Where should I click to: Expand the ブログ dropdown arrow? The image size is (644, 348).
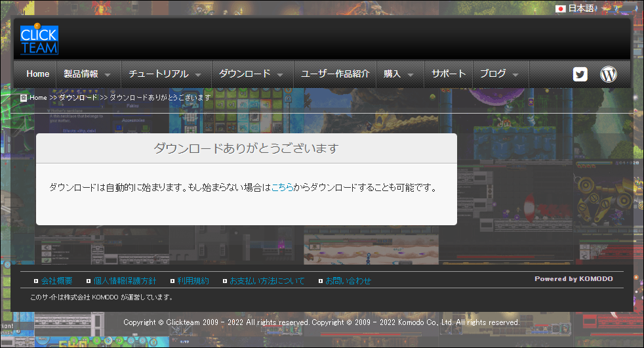tap(515, 75)
